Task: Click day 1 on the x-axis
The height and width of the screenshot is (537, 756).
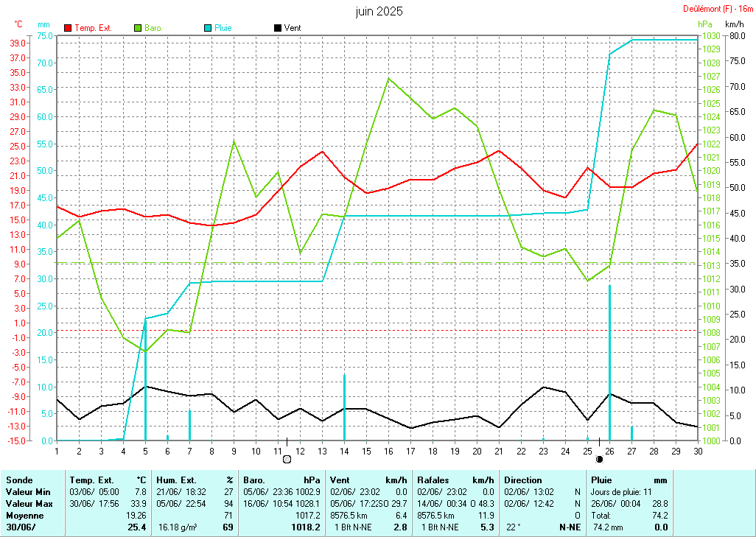Action: [57, 450]
